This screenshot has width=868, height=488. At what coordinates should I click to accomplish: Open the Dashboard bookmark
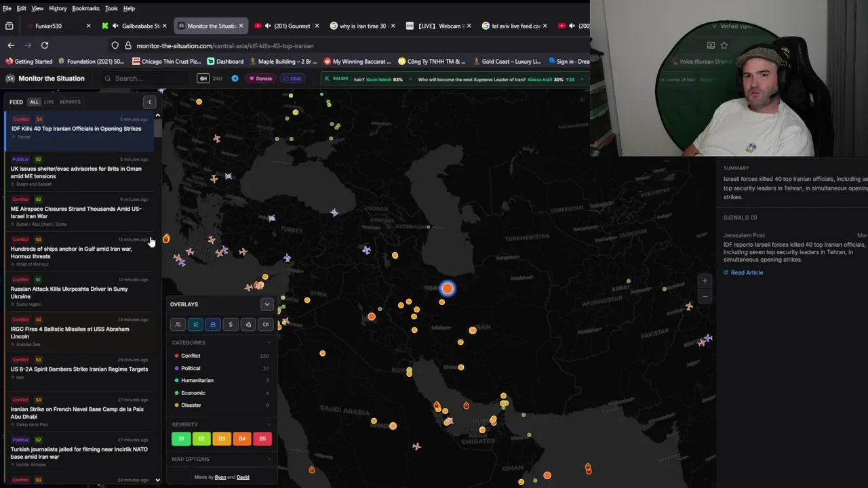click(225, 61)
